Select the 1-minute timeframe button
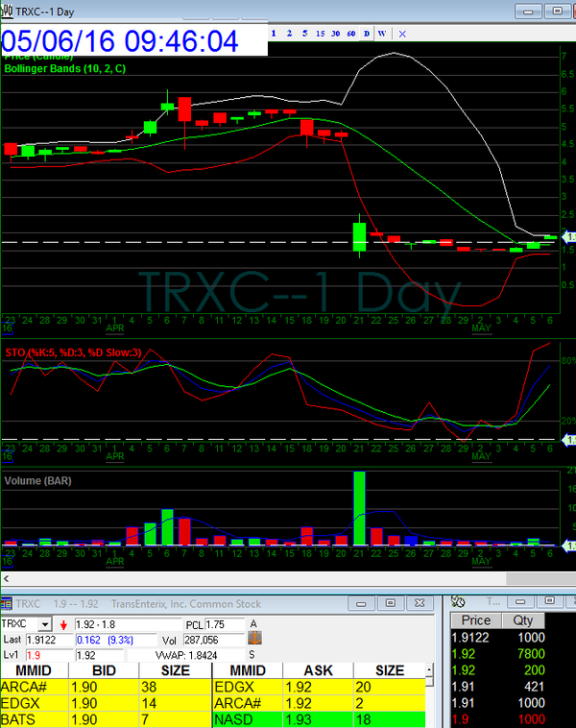The image size is (576, 728). [274, 33]
